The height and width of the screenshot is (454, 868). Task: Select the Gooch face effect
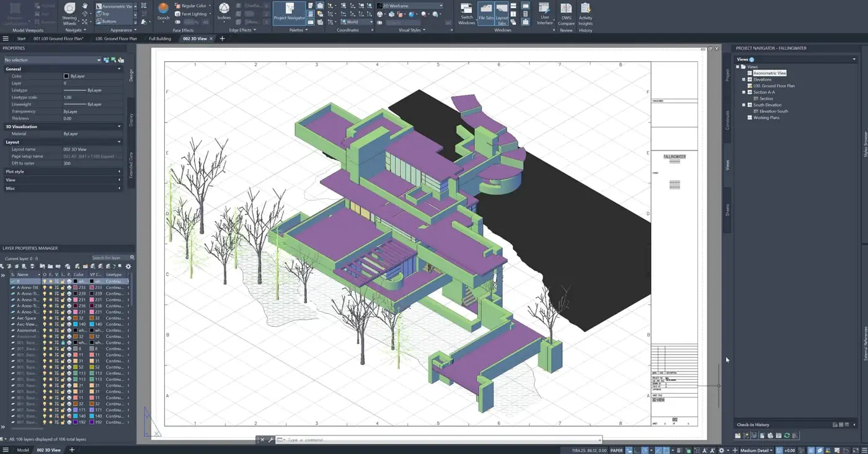[x=163, y=11]
